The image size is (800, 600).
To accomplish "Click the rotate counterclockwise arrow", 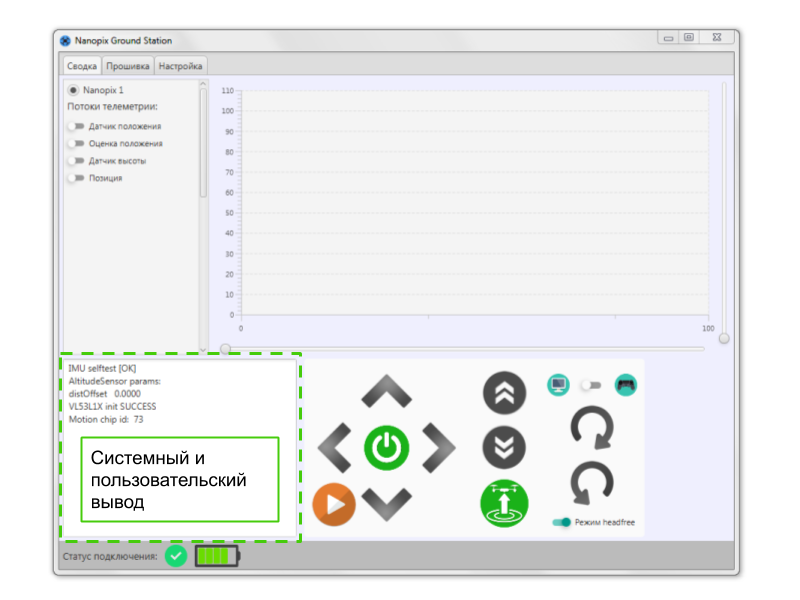I will [592, 483].
